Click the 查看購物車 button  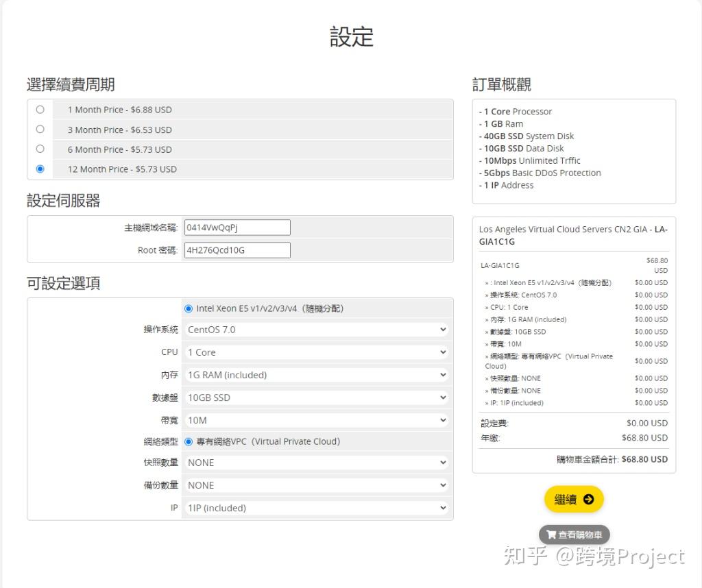[574, 535]
